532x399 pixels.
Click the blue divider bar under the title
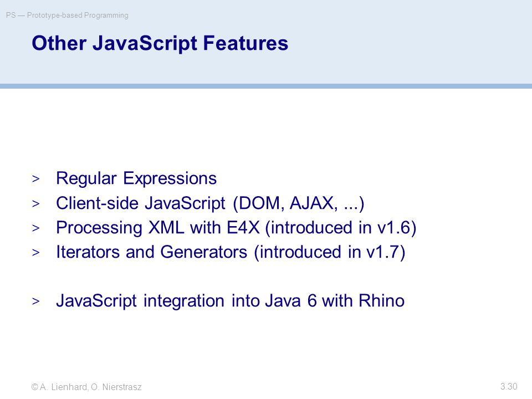point(266,86)
